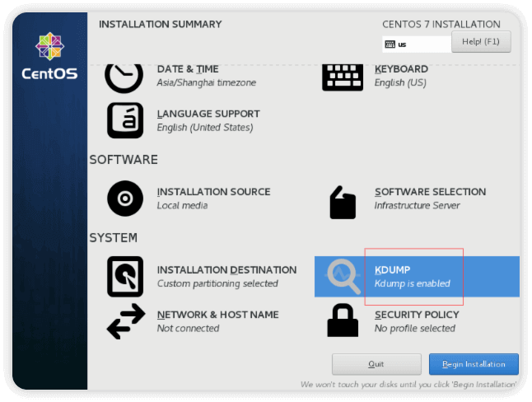Open the KDUMP label
This screenshot has height=402, width=532.
(x=393, y=270)
